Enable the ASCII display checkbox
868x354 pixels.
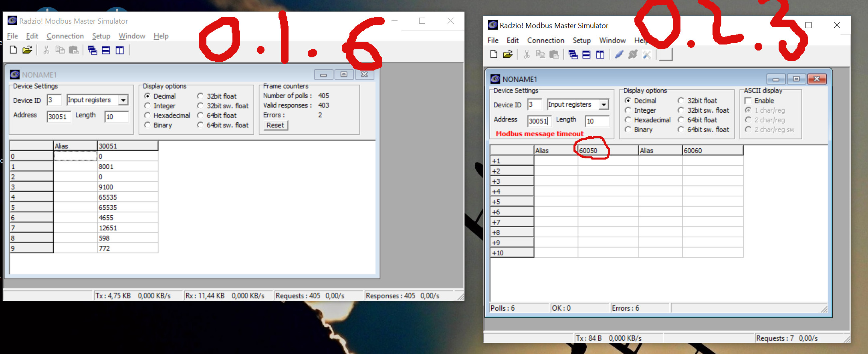click(x=748, y=101)
